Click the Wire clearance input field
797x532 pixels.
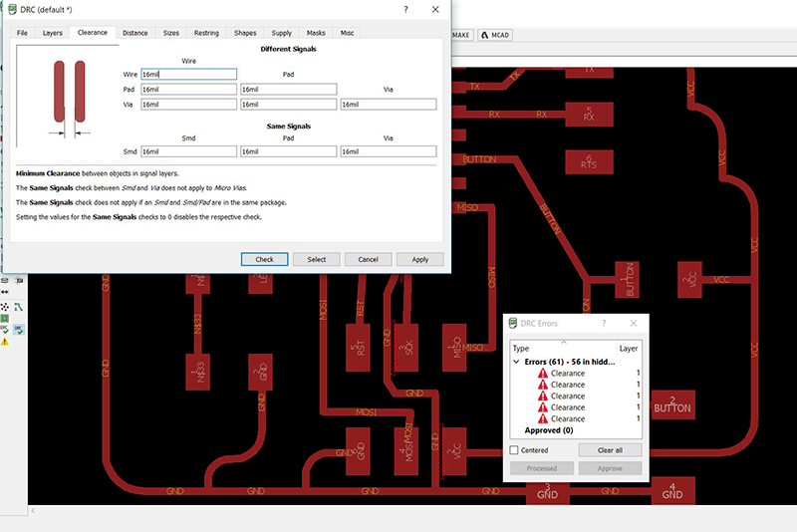tap(188, 75)
